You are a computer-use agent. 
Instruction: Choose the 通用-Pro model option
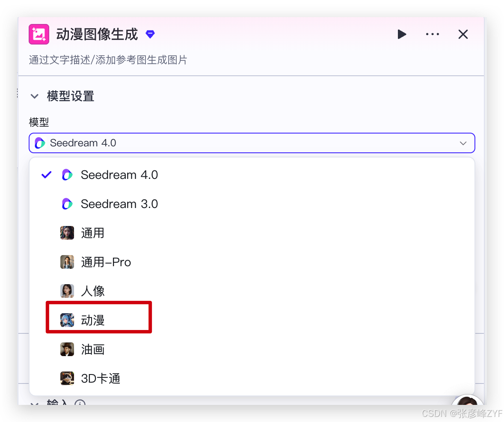point(252,262)
